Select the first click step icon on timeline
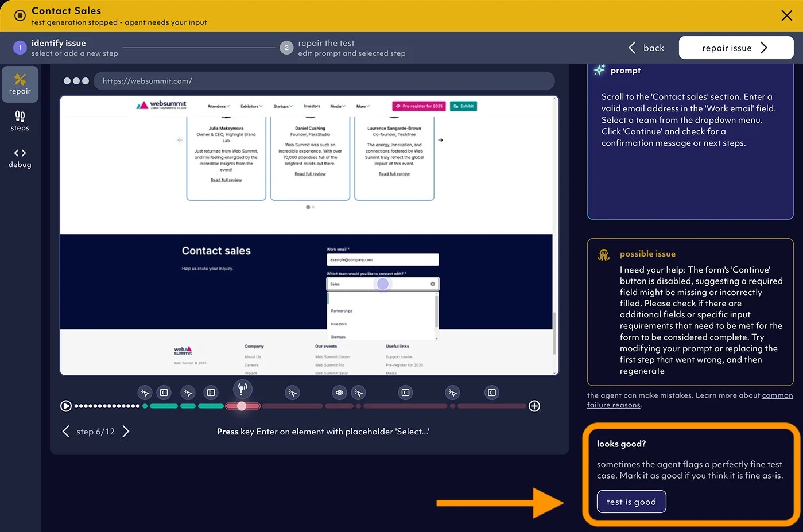Viewport: 803px width, 532px height. pyautogui.click(x=145, y=393)
